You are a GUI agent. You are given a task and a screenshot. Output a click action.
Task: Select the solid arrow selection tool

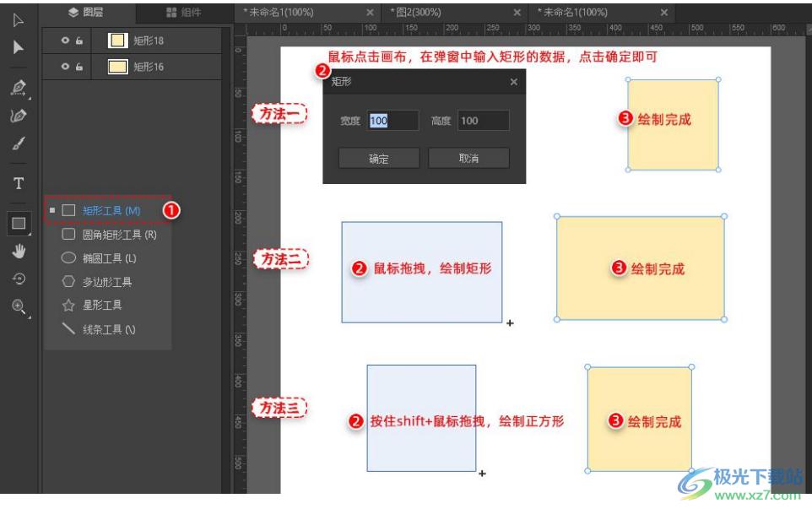point(19,47)
